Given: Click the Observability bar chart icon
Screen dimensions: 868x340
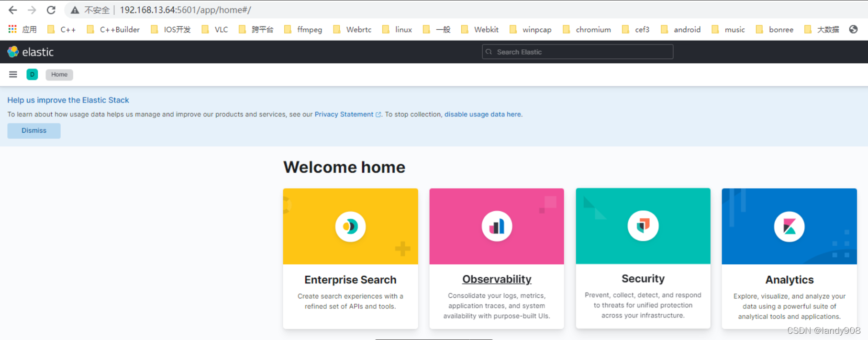Looking at the screenshot, I should (x=497, y=226).
